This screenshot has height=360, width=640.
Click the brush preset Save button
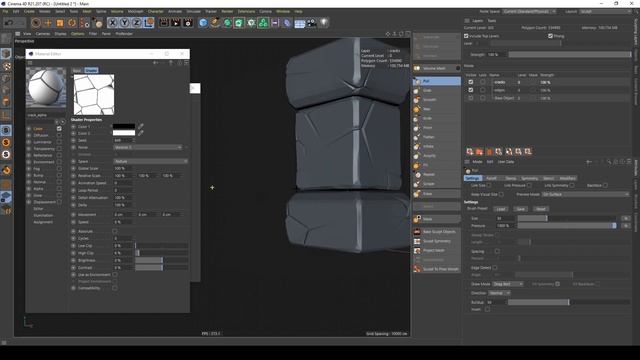(x=520, y=209)
